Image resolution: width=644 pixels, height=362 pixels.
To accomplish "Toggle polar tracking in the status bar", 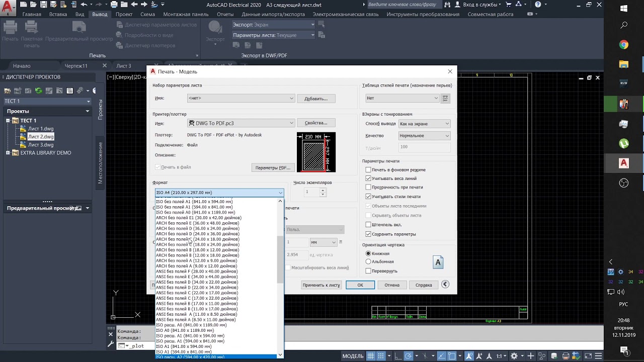I will click(x=408, y=356).
